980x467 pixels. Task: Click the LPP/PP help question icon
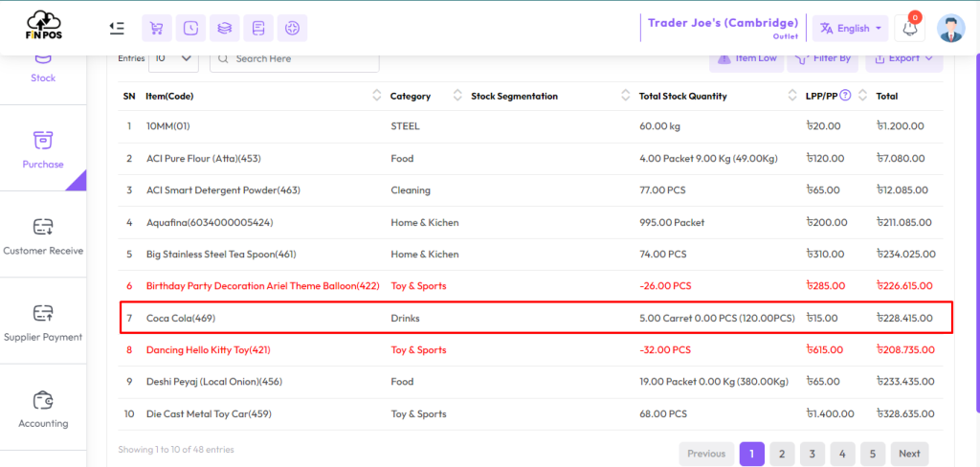click(846, 96)
